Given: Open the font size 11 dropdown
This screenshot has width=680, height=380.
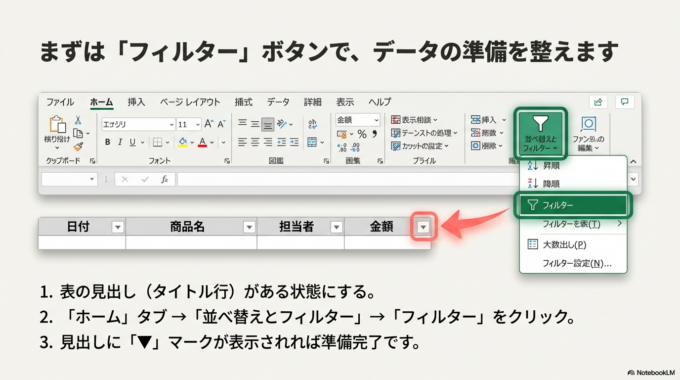Looking at the screenshot, I should (x=197, y=124).
